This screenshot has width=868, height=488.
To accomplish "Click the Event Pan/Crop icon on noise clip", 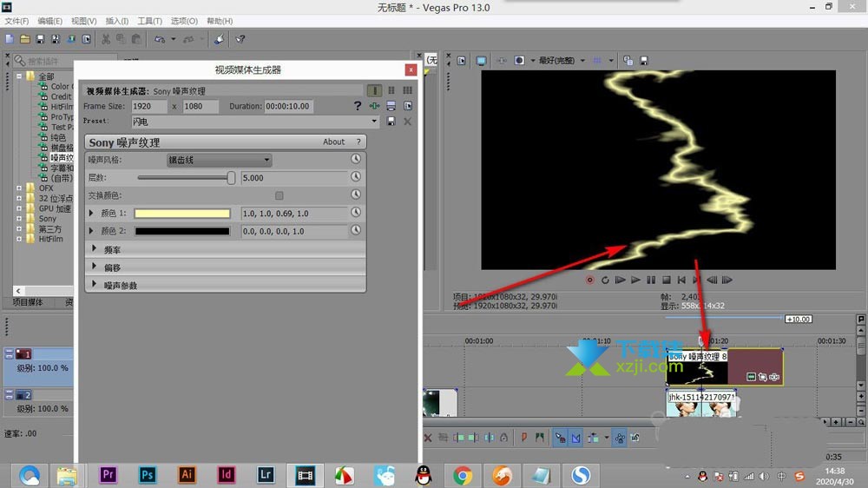I will point(762,377).
